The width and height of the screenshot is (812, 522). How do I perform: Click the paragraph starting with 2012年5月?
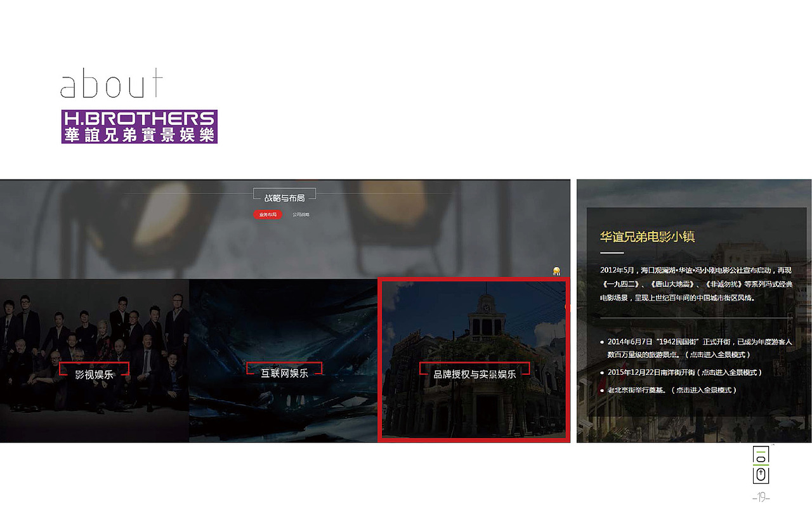697,284
